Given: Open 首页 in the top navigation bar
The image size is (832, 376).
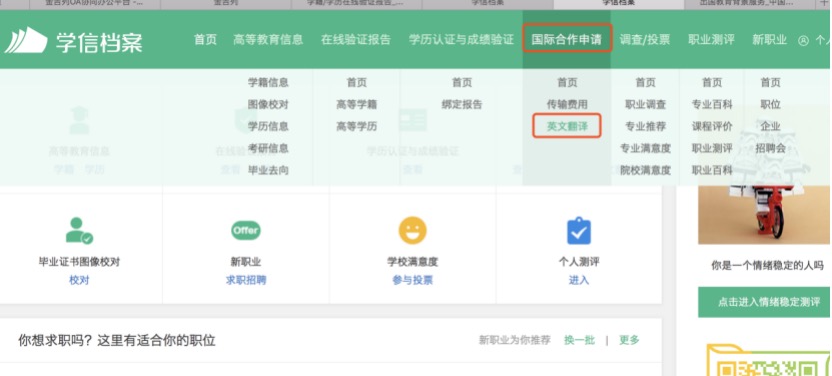Looking at the screenshot, I should pyautogui.click(x=205, y=40).
